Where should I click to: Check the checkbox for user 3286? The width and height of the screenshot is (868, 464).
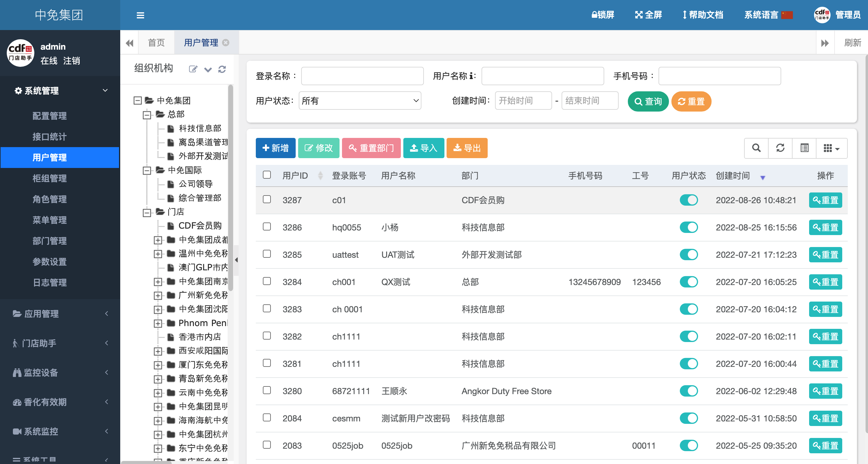tap(267, 226)
